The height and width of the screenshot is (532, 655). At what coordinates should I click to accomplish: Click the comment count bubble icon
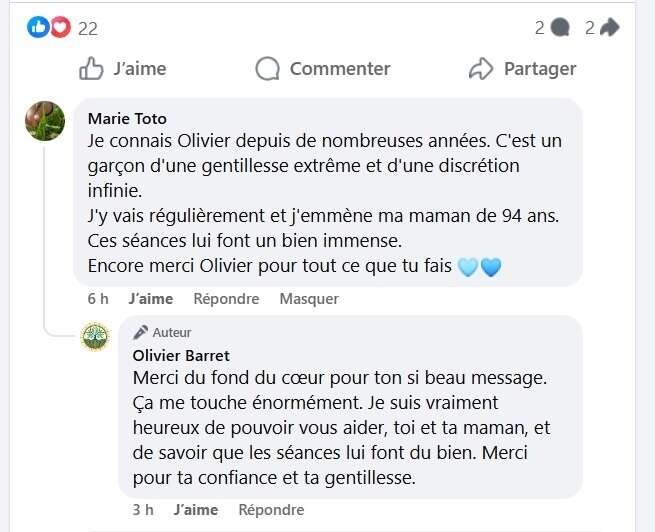[x=560, y=28]
